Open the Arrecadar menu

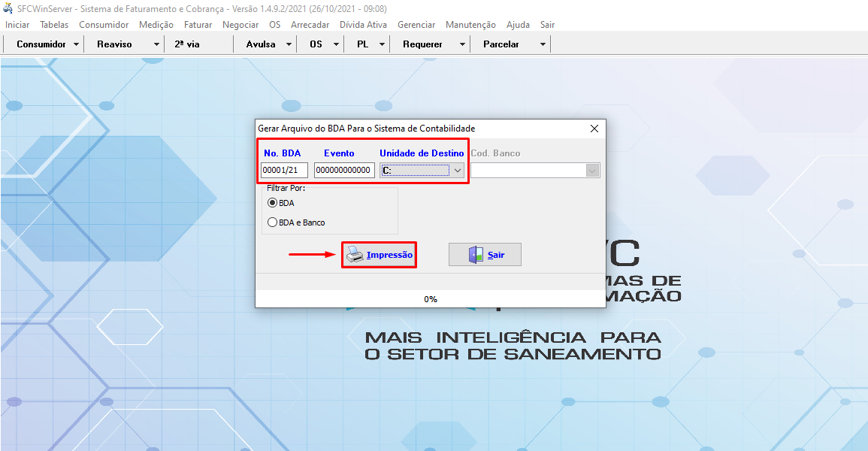310,25
